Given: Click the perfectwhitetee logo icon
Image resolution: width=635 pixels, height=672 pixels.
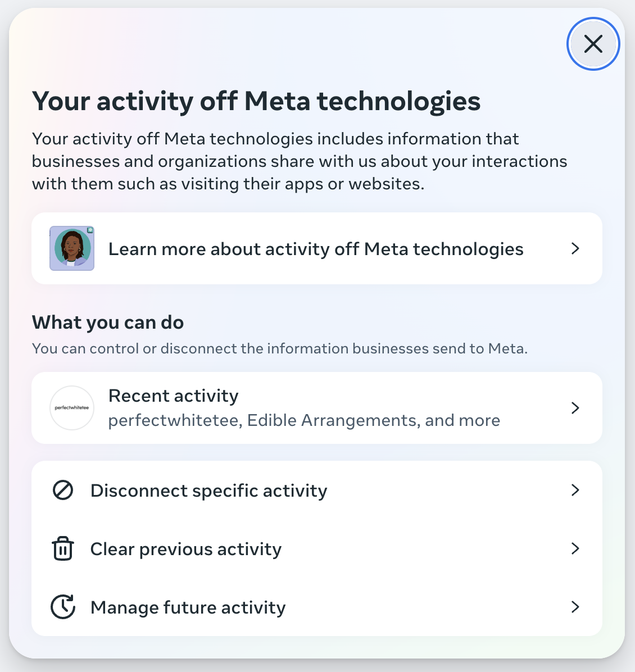Looking at the screenshot, I should coord(72,408).
